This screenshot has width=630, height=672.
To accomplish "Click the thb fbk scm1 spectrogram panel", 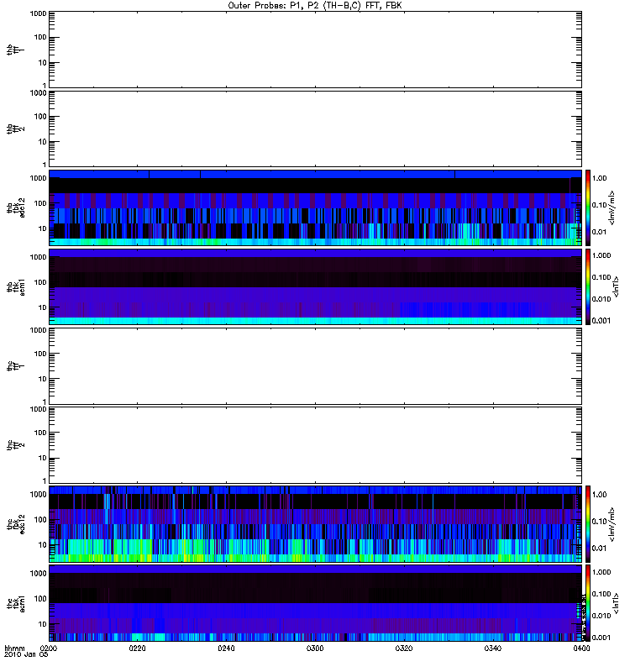I will [316, 286].
